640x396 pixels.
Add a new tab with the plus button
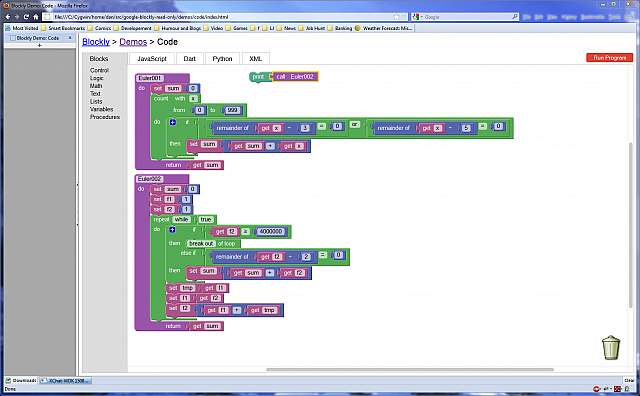[40, 45]
